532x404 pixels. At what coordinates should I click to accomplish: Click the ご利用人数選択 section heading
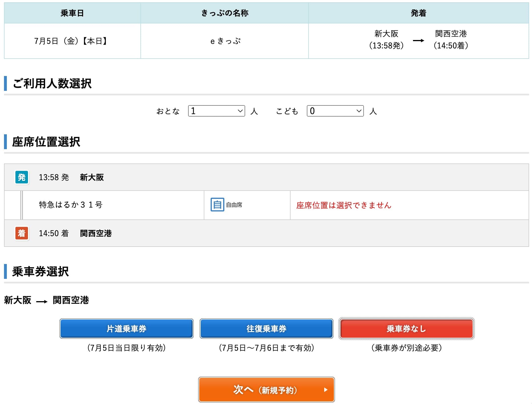[x=52, y=83]
